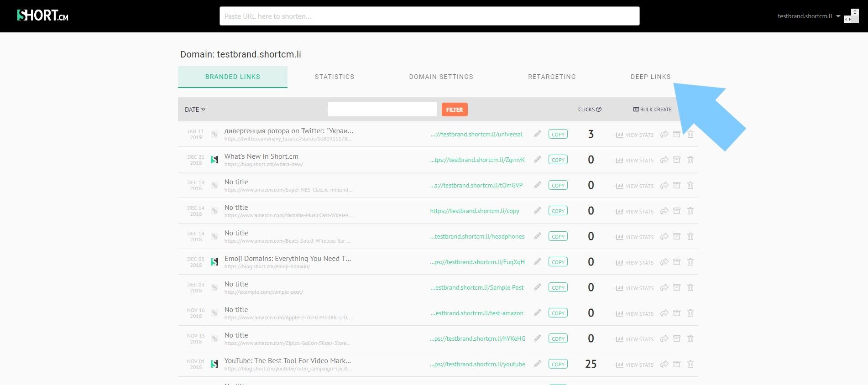Share the ZgrnvK short link

tap(664, 160)
